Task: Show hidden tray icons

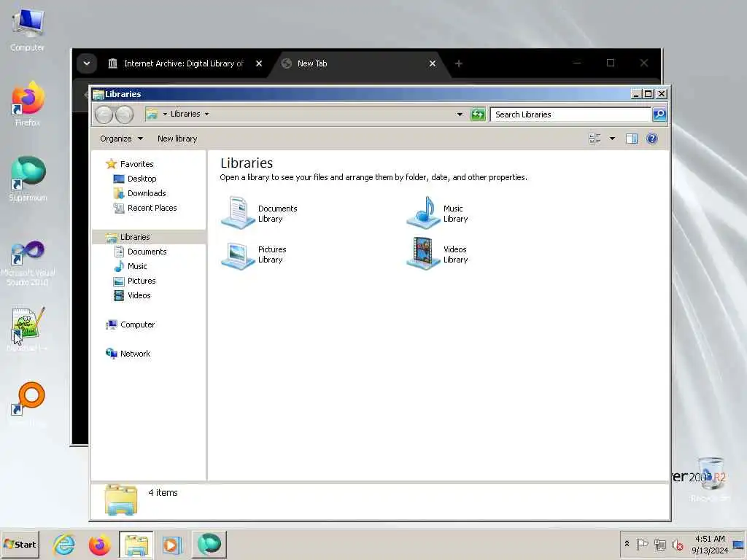Action: 627,544
